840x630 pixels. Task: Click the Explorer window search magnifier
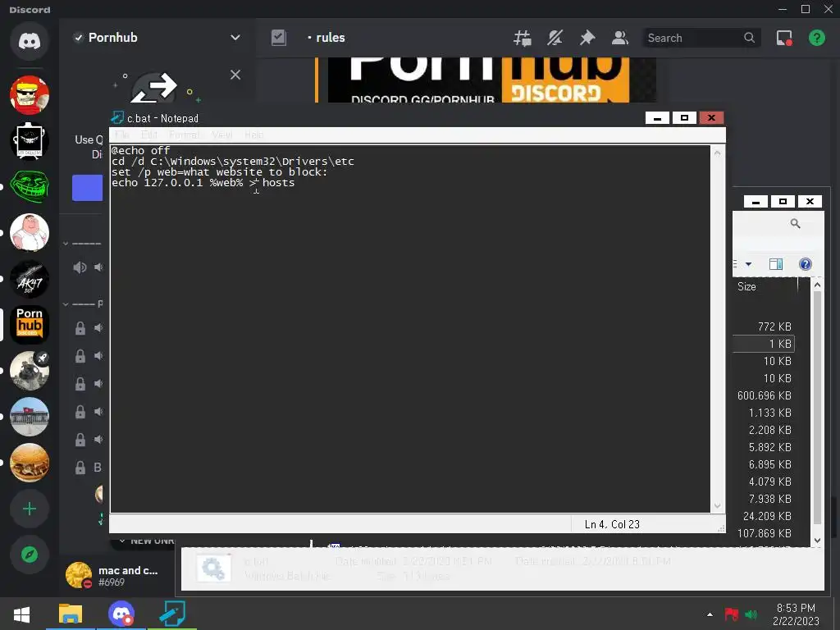click(795, 223)
